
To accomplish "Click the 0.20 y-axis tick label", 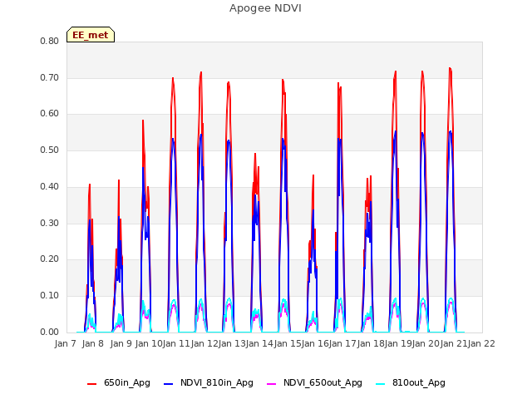I will click(50, 259).
